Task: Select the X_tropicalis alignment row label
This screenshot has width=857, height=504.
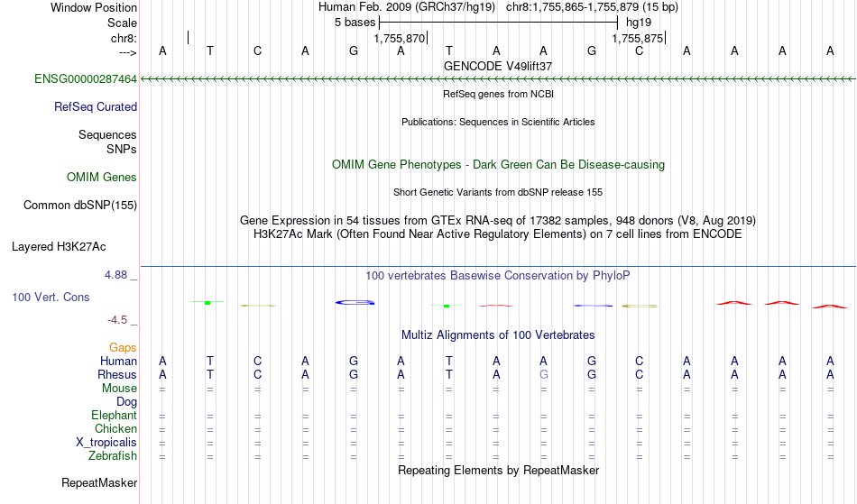Action: pyautogui.click(x=106, y=443)
